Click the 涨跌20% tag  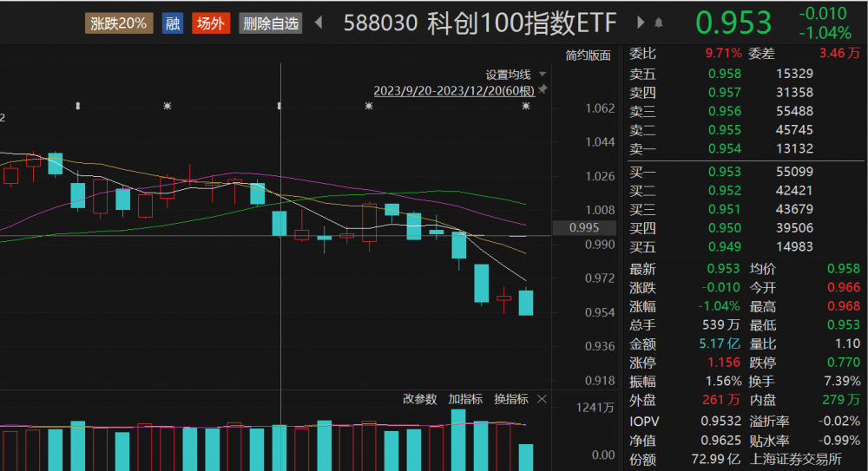pos(118,23)
